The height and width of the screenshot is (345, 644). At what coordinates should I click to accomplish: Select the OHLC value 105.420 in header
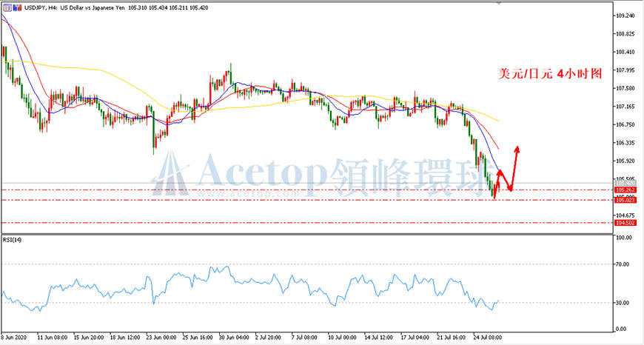click(x=200, y=7)
